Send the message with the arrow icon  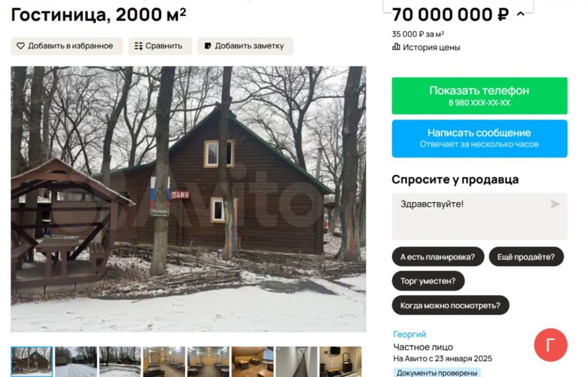pos(555,204)
